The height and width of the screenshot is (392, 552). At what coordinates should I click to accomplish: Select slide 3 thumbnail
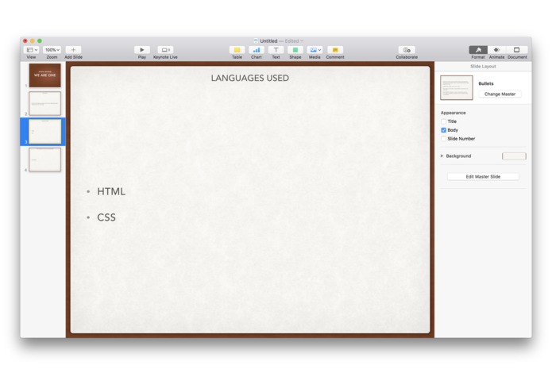pyautogui.click(x=45, y=132)
